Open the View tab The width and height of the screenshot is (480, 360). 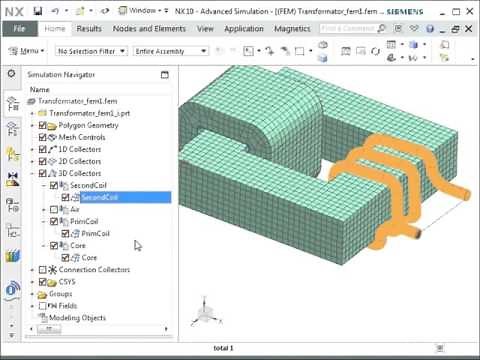(205, 29)
